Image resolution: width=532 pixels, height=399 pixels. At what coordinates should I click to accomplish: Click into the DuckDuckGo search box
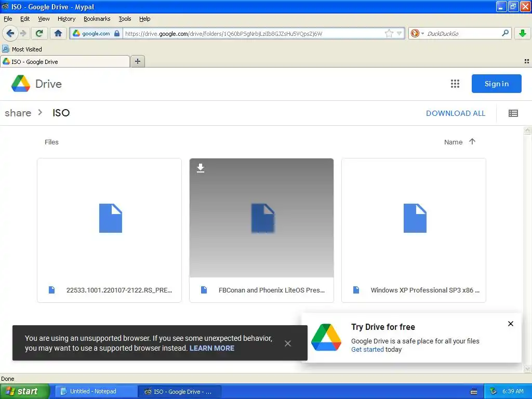(x=463, y=33)
